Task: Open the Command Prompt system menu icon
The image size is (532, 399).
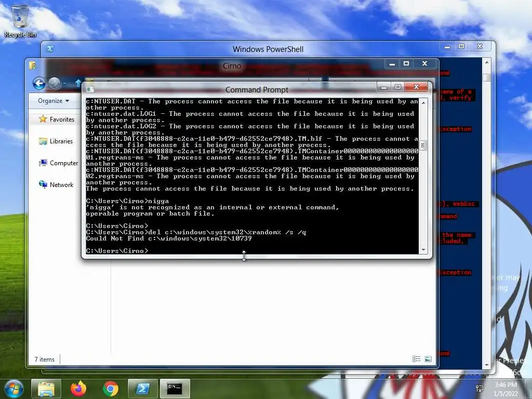Action: tap(90, 89)
